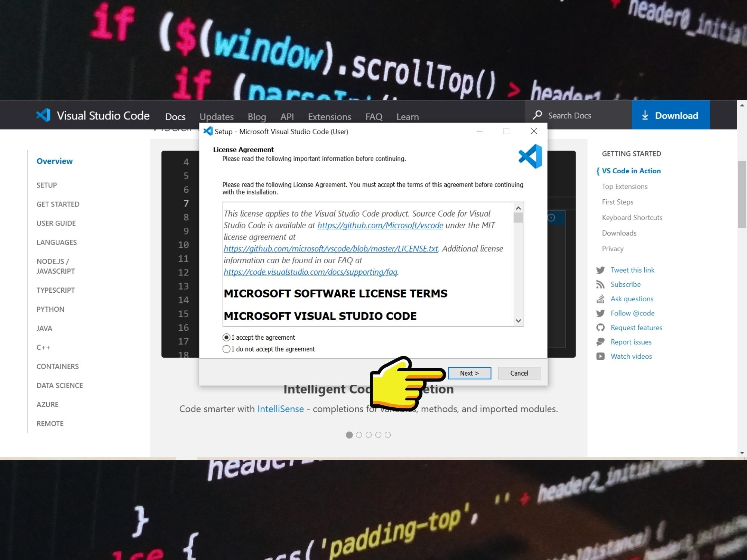Click the Next > button in setup
Screen dimensions: 747x560
click(x=469, y=373)
